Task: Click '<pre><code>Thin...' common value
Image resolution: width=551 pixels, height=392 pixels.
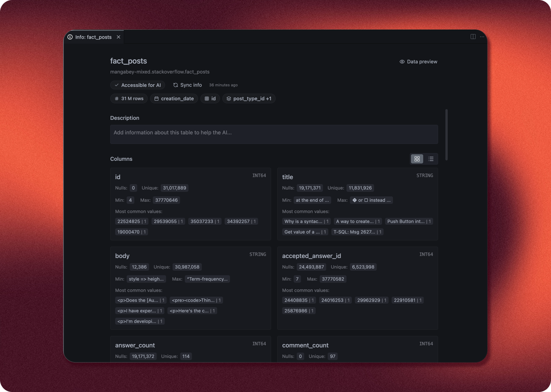Action: coord(197,301)
